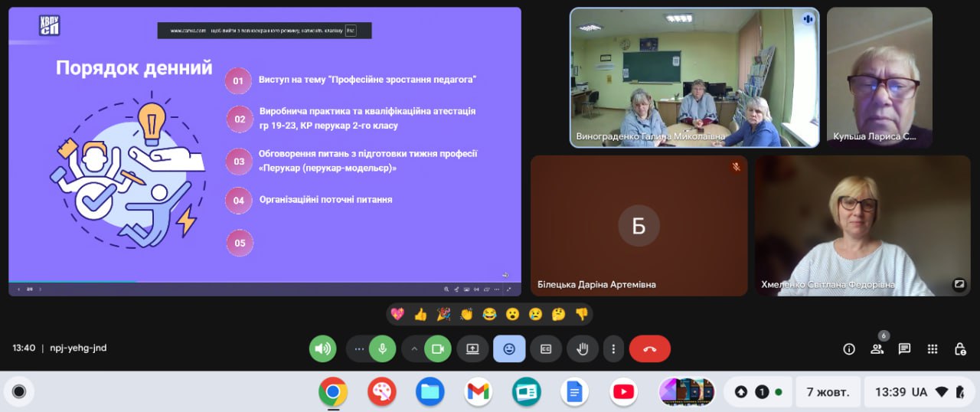The image size is (980, 412).
Task: Turn off the camera
Action: [x=438, y=348]
